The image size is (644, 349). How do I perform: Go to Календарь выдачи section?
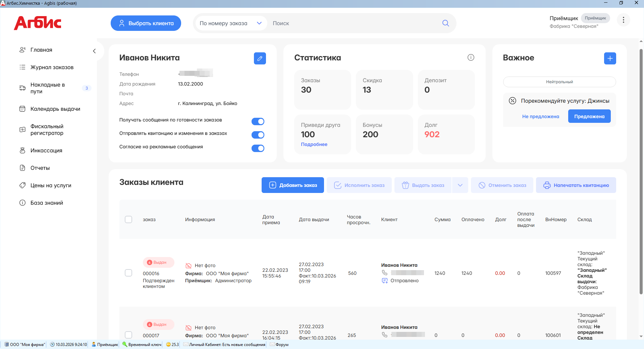tap(55, 109)
